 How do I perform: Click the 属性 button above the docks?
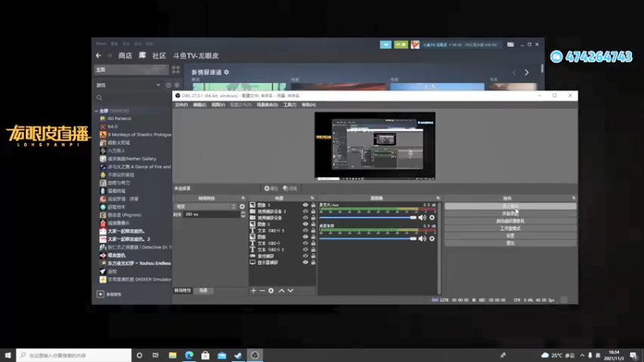(x=271, y=188)
